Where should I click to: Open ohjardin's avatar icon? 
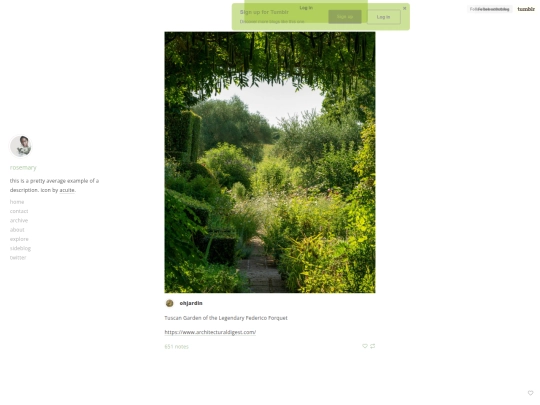click(x=169, y=303)
